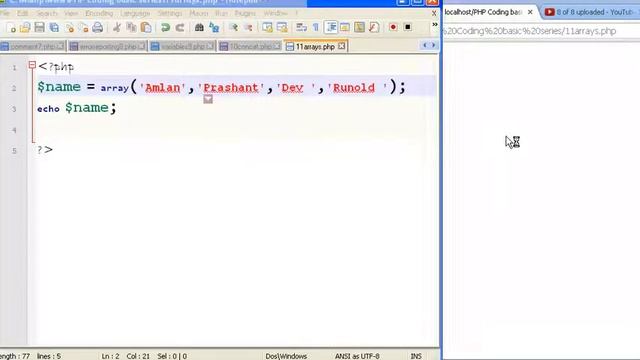
Task: Close the 10concat.php tab
Action: point(276,46)
